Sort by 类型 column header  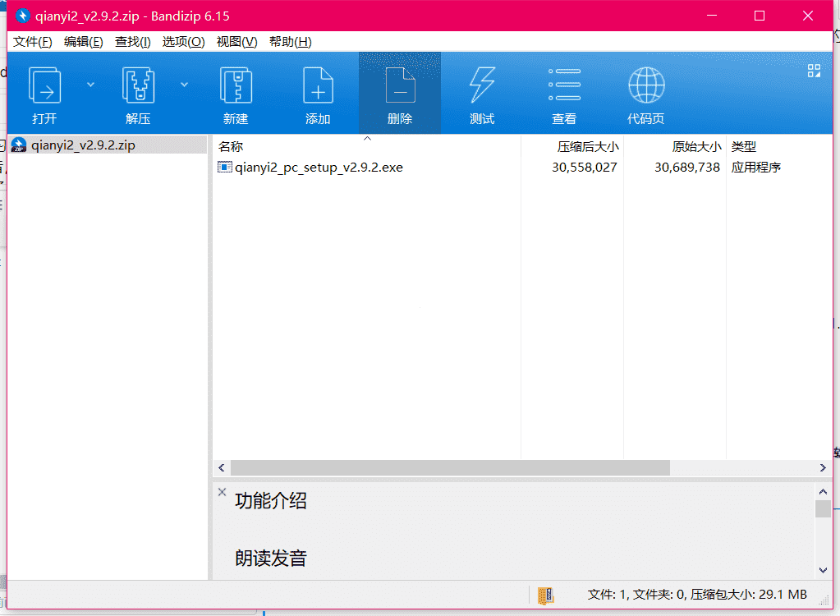pos(744,146)
